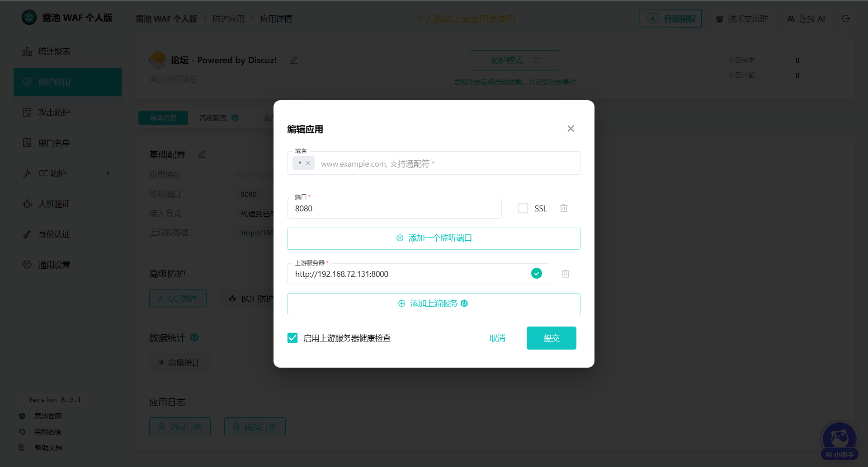Delete the upstream server row
Viewport: 868px width, 467px height.
(x=566, y=274)
